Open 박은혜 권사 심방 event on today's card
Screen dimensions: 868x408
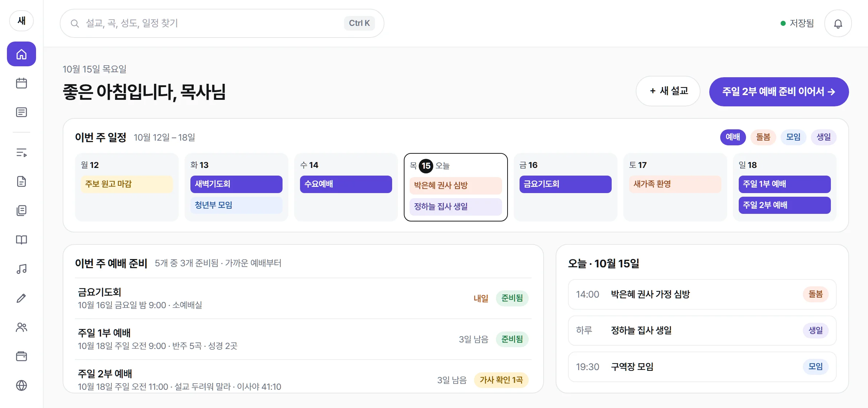(x=455, y=185)
